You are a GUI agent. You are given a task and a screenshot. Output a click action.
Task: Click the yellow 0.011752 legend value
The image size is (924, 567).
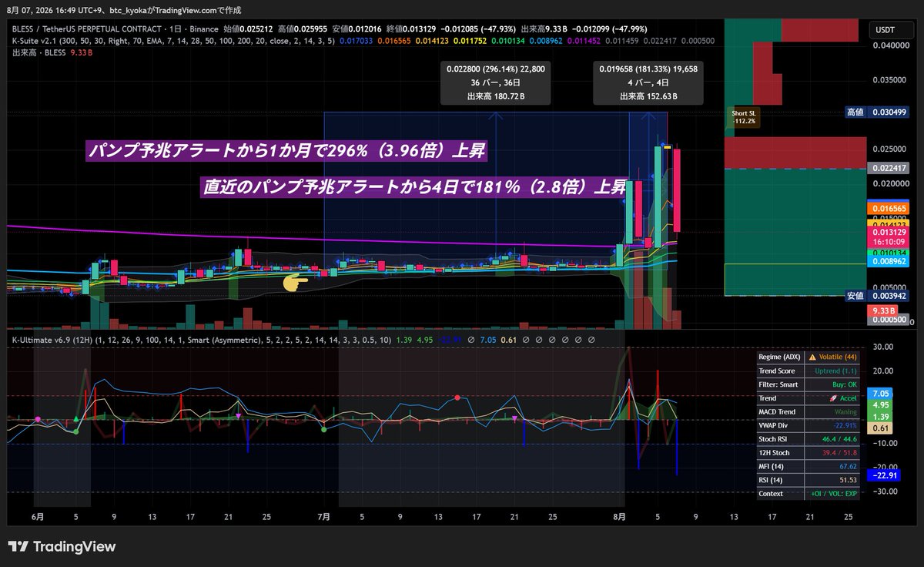coord(470,41)
